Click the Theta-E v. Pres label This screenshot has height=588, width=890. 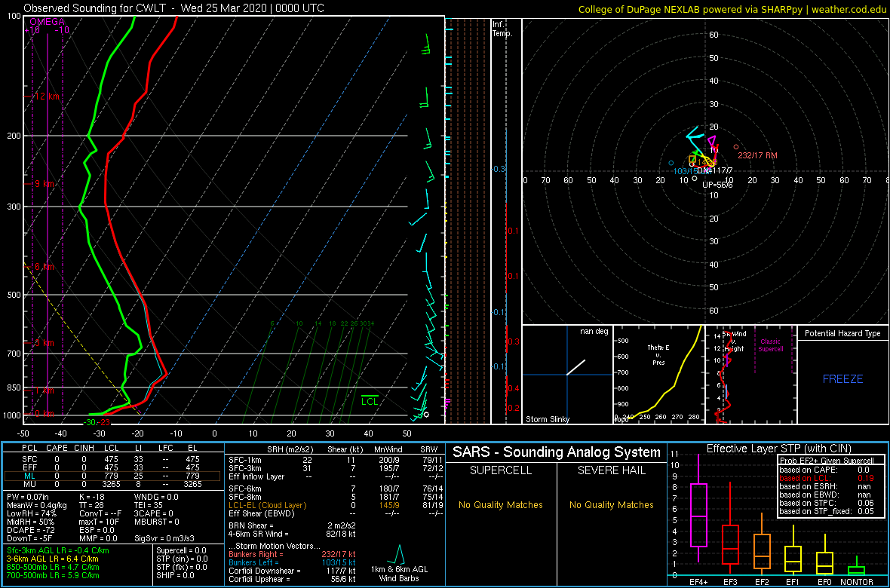pyautogui.click(x=659, y=354)
